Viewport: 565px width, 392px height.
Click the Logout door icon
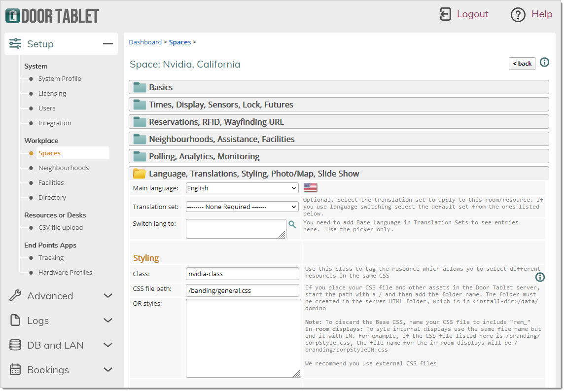tap(445, 14)
